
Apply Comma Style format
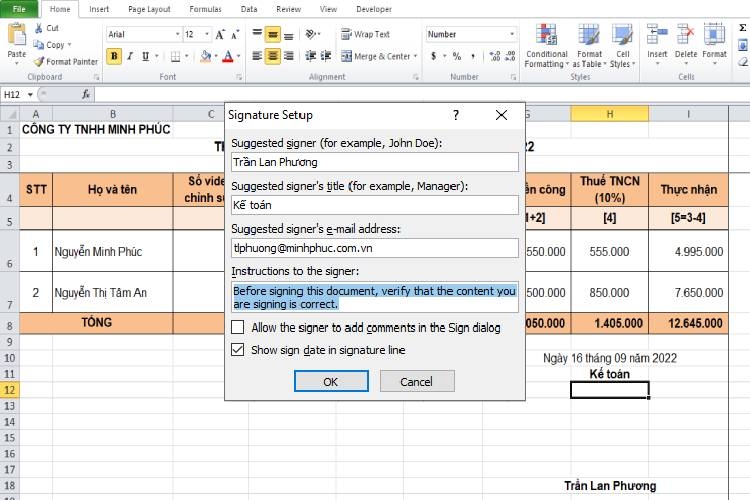click(473, 56)
